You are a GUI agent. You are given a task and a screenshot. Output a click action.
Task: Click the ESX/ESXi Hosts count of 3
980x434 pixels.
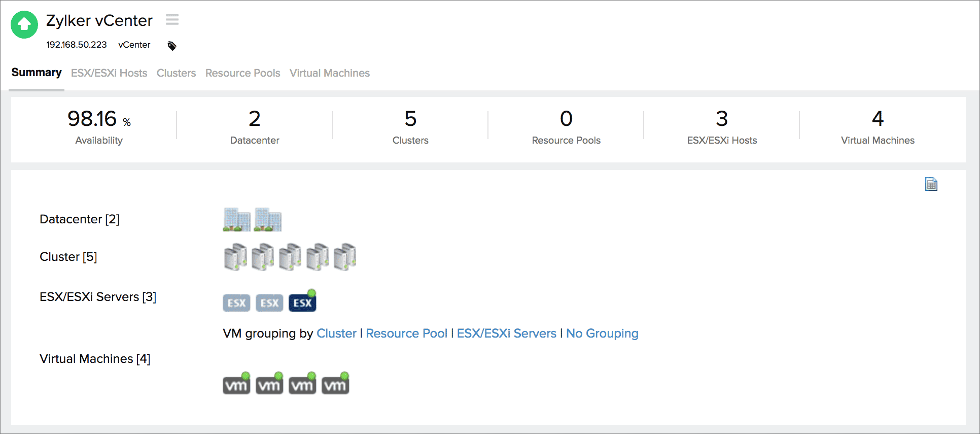(722, 119)
